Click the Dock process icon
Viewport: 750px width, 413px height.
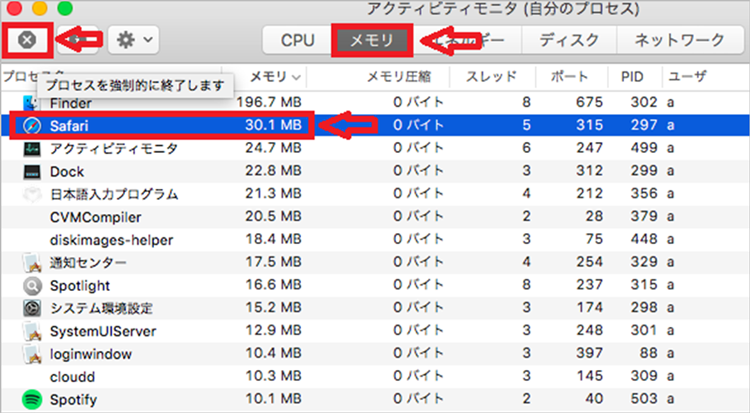32,171
